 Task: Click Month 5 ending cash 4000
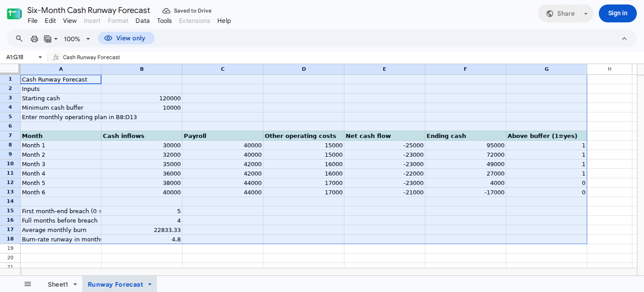coord(466,183)
